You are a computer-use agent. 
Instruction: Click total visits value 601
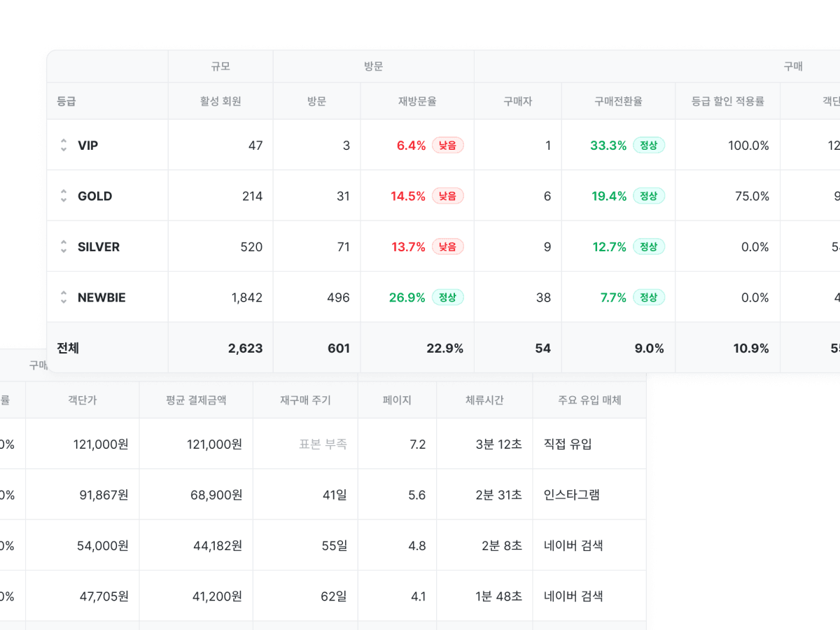pyautogui.click(x=339, y=348)
